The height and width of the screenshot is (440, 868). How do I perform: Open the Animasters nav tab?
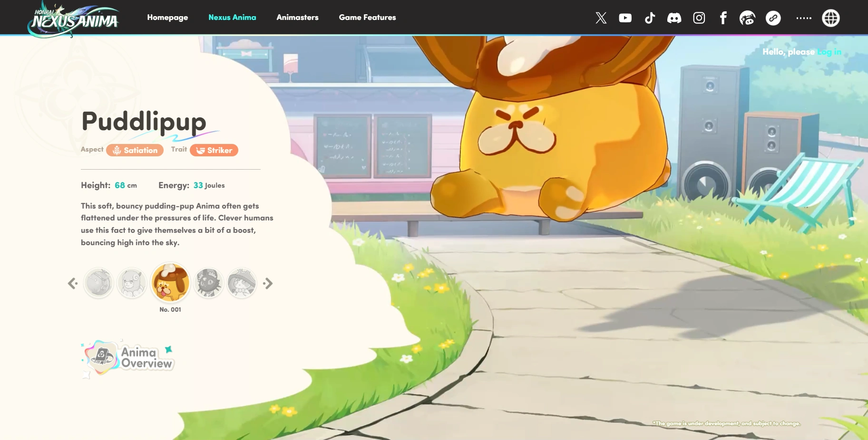[297, 18]
